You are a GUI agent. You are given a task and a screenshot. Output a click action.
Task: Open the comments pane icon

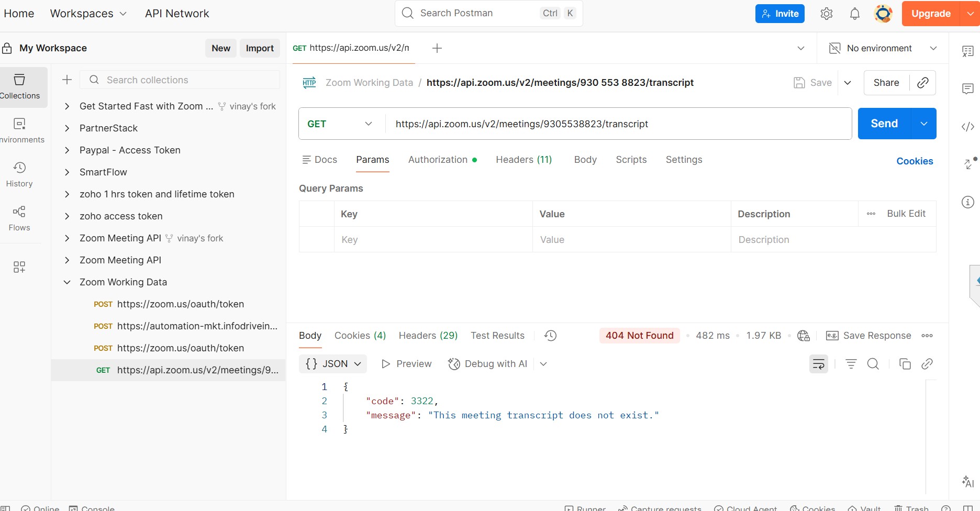tap(968, 88)
